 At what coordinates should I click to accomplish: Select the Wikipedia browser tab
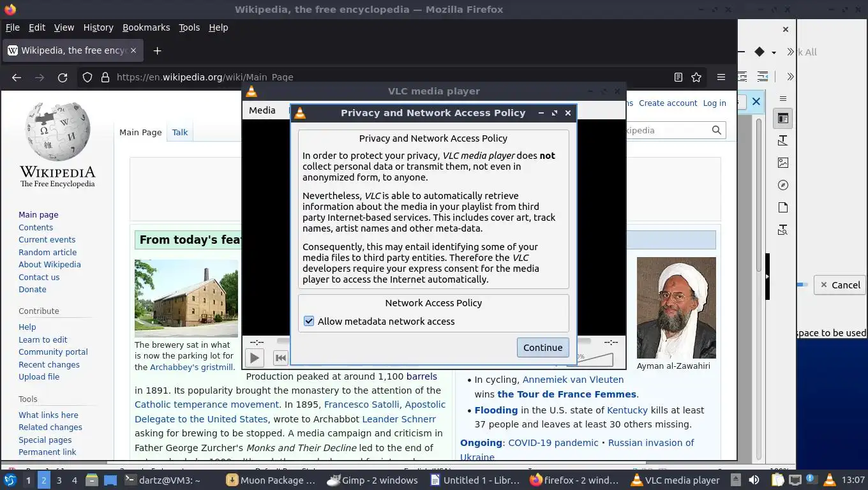click(x=72, y=50)
